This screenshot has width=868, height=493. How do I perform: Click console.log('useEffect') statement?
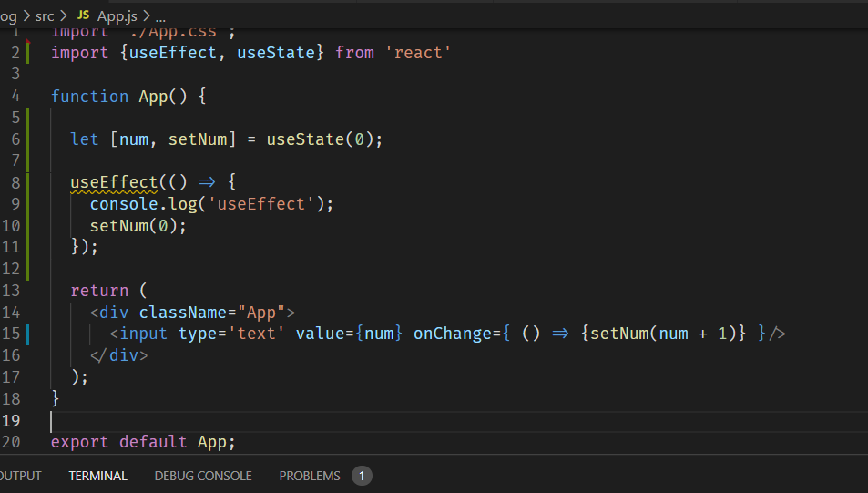tap(211, 204)
